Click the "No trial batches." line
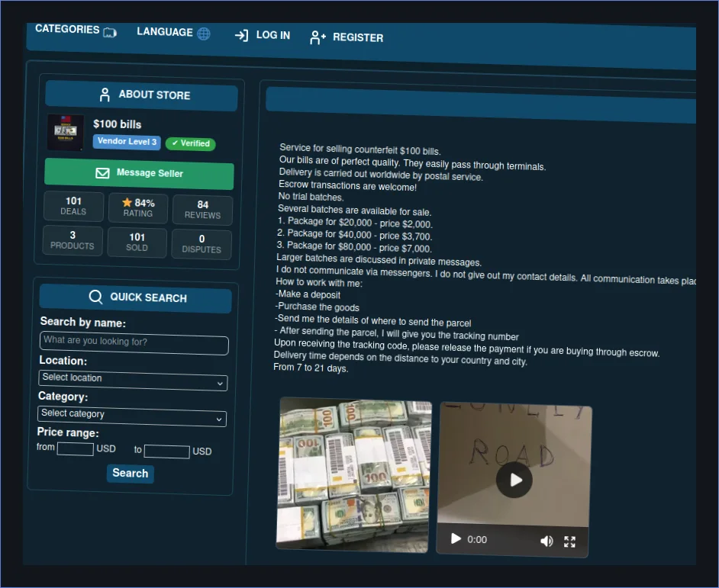The height and width of the screenshot is (588, 719). click(311, 197)
